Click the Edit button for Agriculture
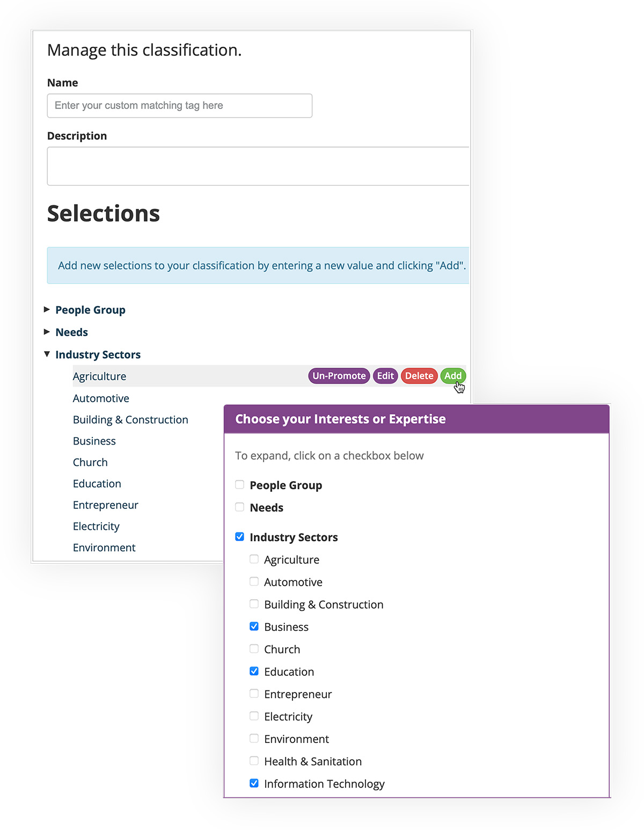This screenshot has height=830, width=644. 385,376
